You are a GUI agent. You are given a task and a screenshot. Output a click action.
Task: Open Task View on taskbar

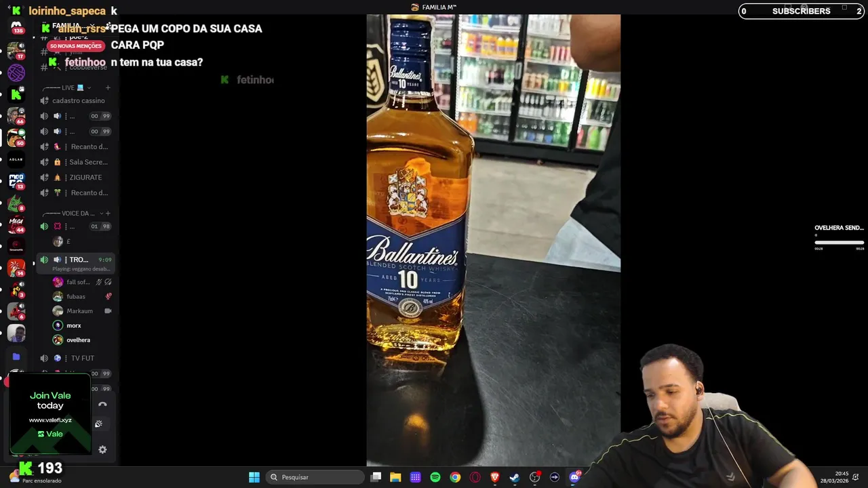[x=376, y=477]
